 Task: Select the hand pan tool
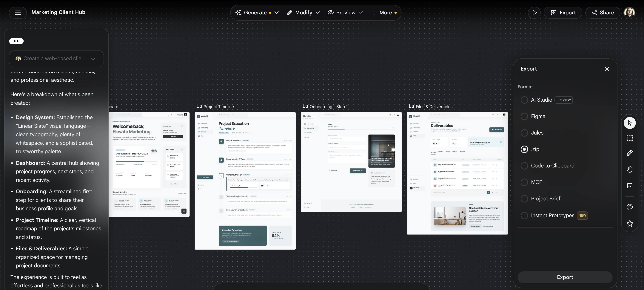629,169
